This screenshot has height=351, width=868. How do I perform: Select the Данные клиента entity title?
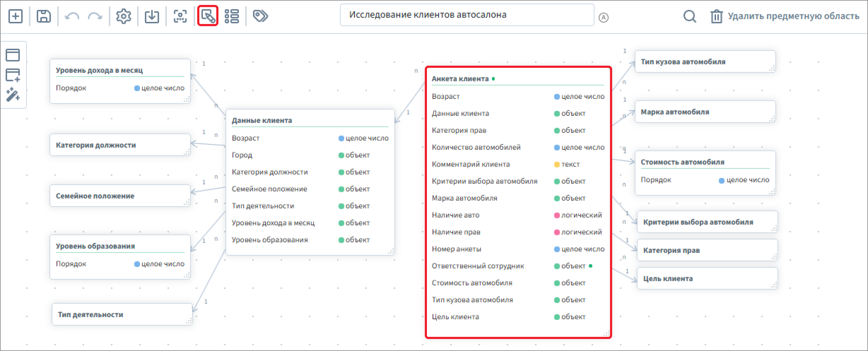[262, 120]
